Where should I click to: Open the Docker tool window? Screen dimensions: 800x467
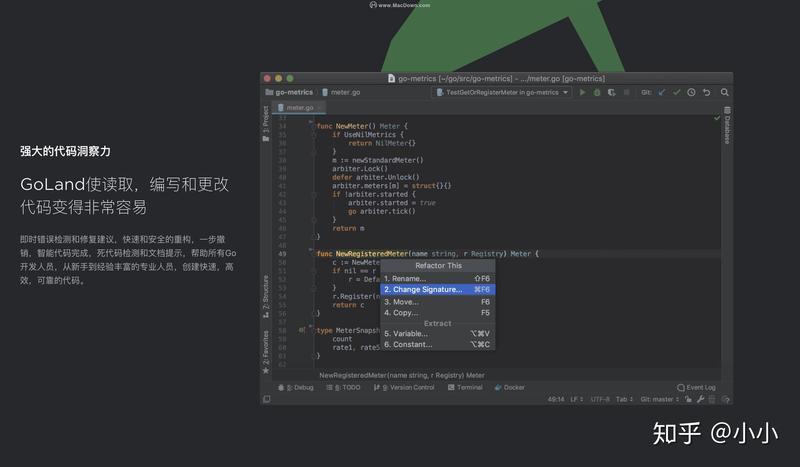click(x=510, y=387)
